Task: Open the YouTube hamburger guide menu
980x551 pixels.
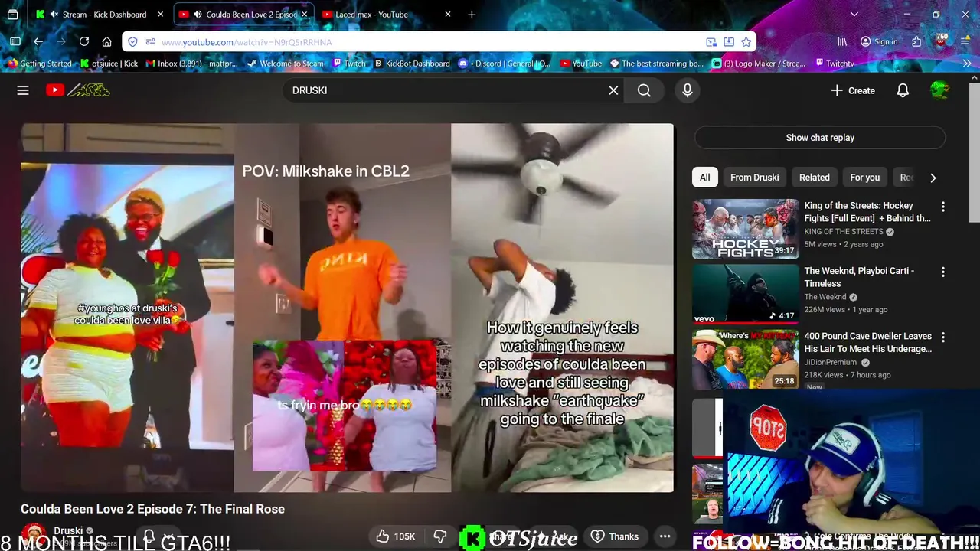Action: pos(23,90)
